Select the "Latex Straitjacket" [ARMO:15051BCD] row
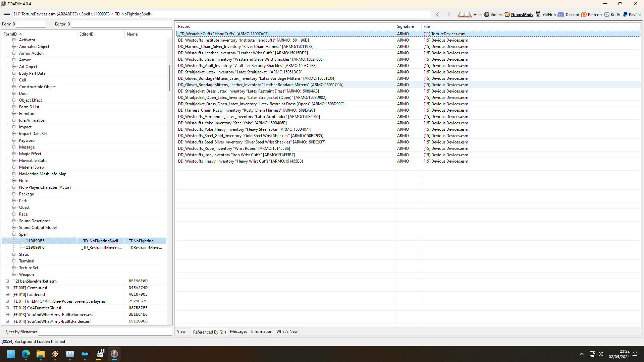Screen dimensions: 644x362 pos(408,72)
